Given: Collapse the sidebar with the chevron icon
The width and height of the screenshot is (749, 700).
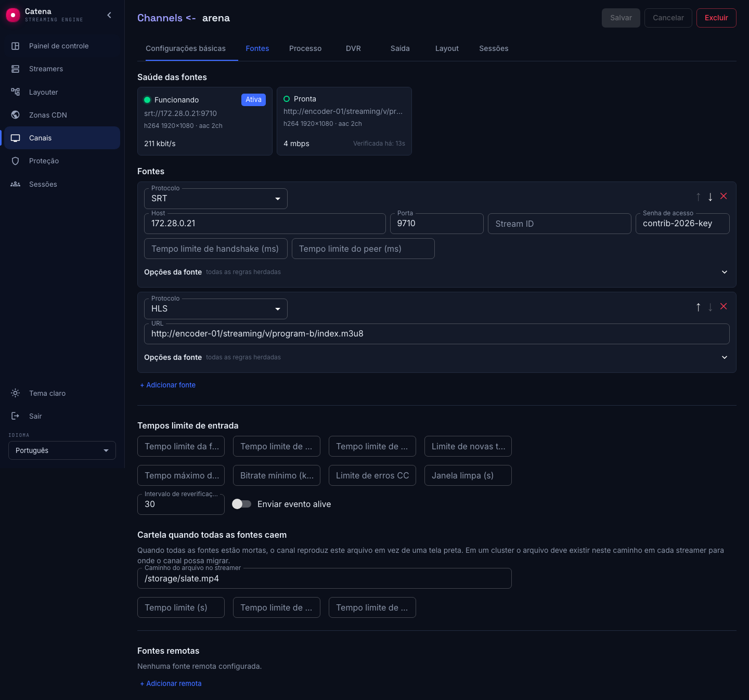Looking at the screenshot, I should click(x=109, y=15).
